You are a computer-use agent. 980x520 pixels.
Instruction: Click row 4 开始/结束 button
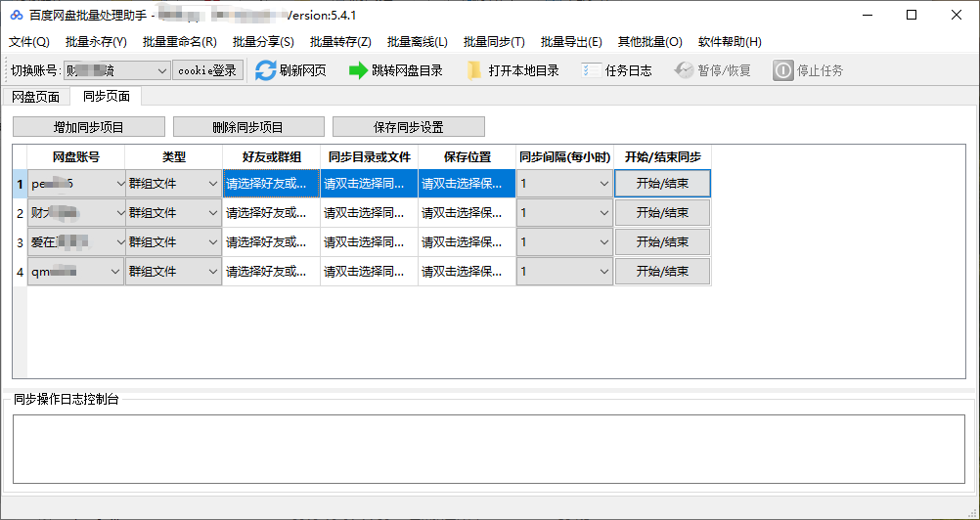(662, 272)
